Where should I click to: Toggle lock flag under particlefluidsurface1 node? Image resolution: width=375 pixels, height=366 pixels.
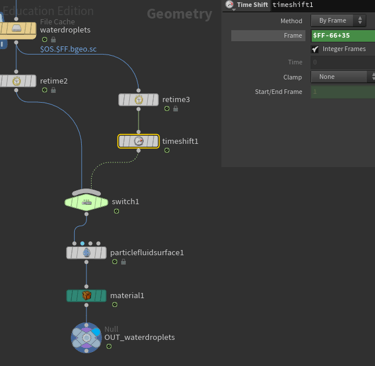coord(123,262)
